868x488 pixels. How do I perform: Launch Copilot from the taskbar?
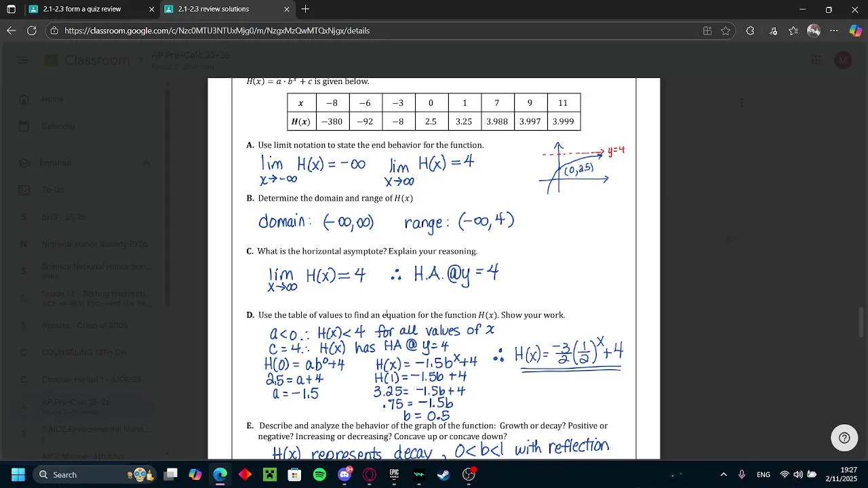(195, 474)
